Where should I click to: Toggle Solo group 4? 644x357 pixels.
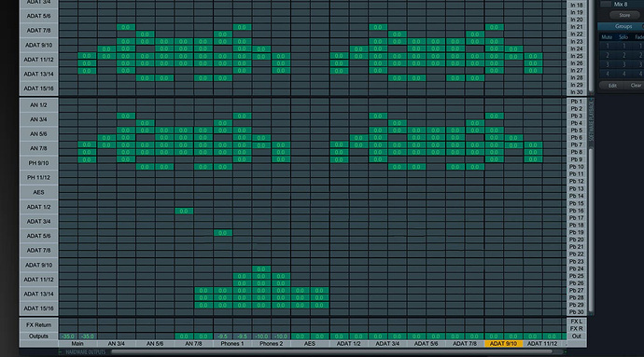(623, 74)
